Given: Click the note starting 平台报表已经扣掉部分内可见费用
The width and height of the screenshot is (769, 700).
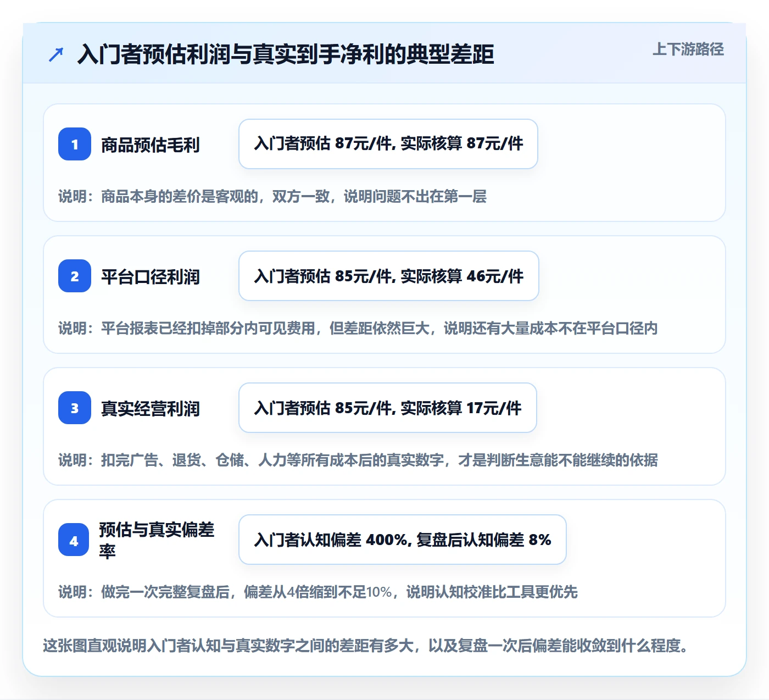Looking at the screenshot, I should pos(358,328).
